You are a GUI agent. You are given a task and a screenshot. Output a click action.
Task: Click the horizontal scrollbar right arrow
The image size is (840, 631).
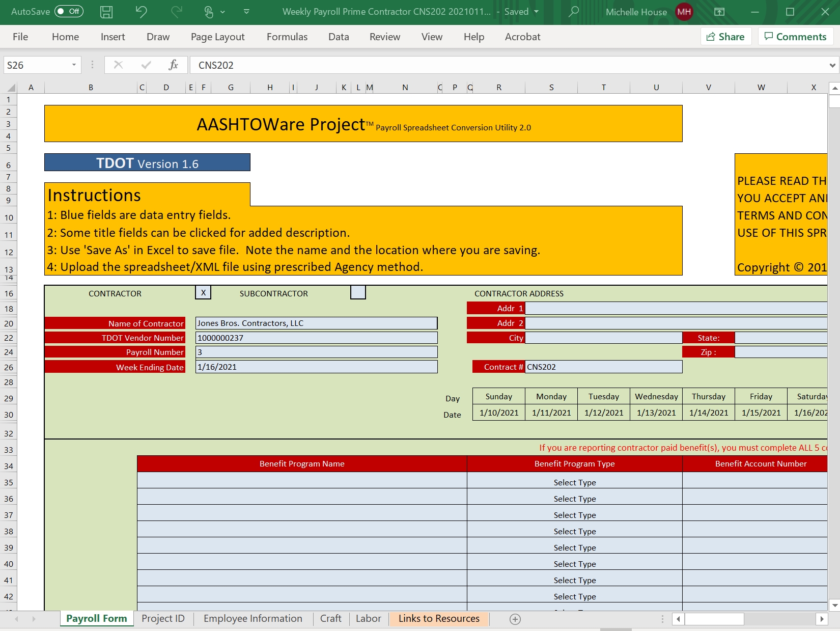(x=821, y=619)
